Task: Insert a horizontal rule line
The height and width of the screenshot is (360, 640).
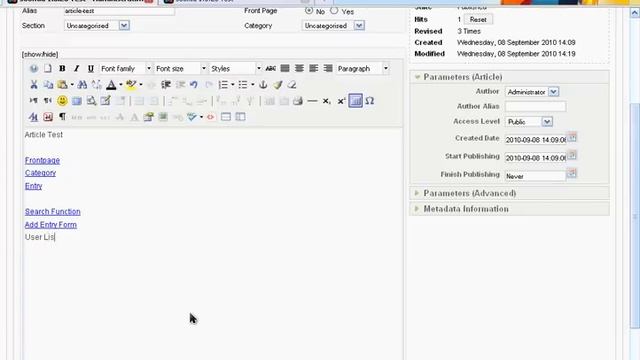Action: pos(312,101)
